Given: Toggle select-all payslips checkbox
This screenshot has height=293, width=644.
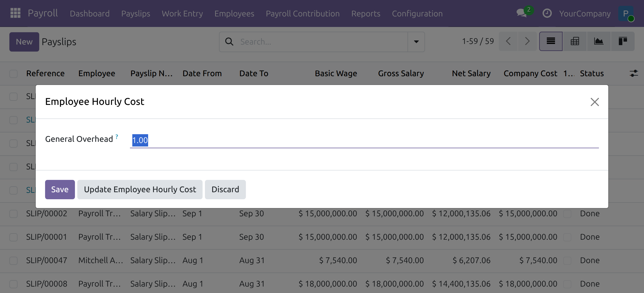Looking at the screenshot, I should (13, 74).
